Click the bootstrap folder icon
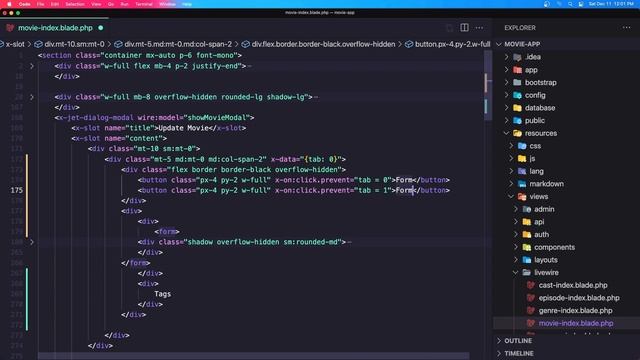The width and height of the screenshot is (640, 360). coord(518,82)
